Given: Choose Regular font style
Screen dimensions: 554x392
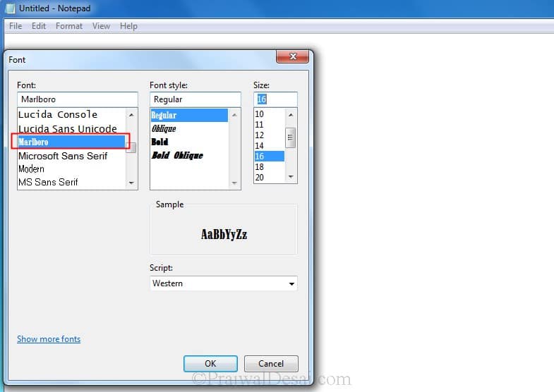Looking at the screenshot, I should pos(189,115).
